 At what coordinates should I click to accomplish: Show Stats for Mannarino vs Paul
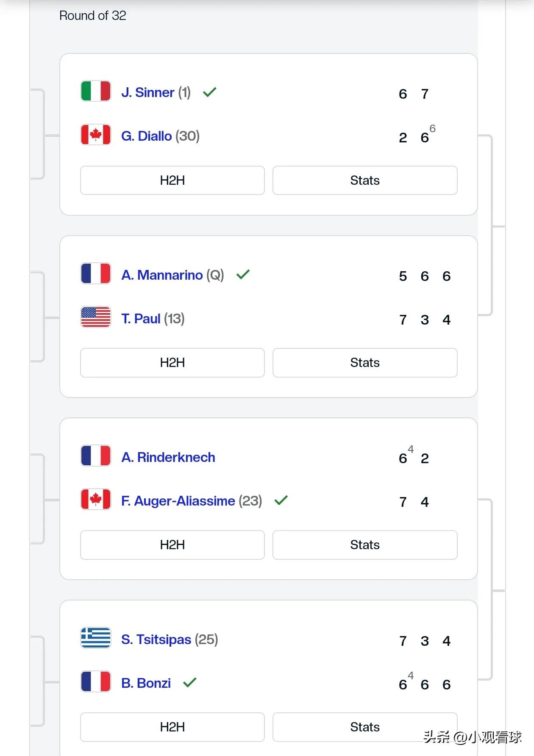[x=365, y=363]
